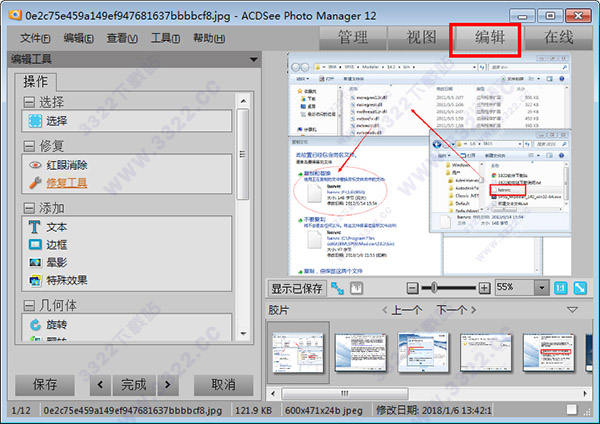The height and width of the screenshot is (424, 600).
Task: Open the 55% zoom dropdown
Action: coord(541,287)
